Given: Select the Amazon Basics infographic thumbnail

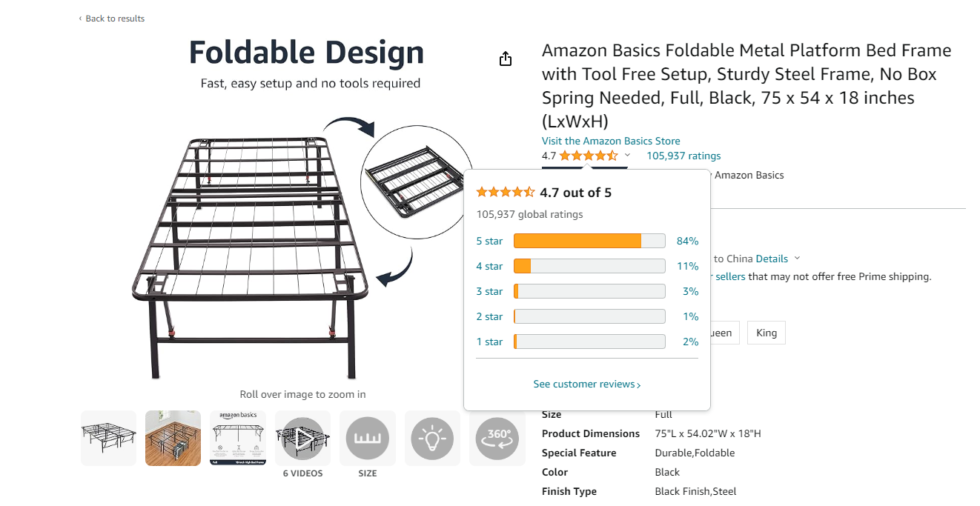Looking at the screenshot, I should point(238,439).
